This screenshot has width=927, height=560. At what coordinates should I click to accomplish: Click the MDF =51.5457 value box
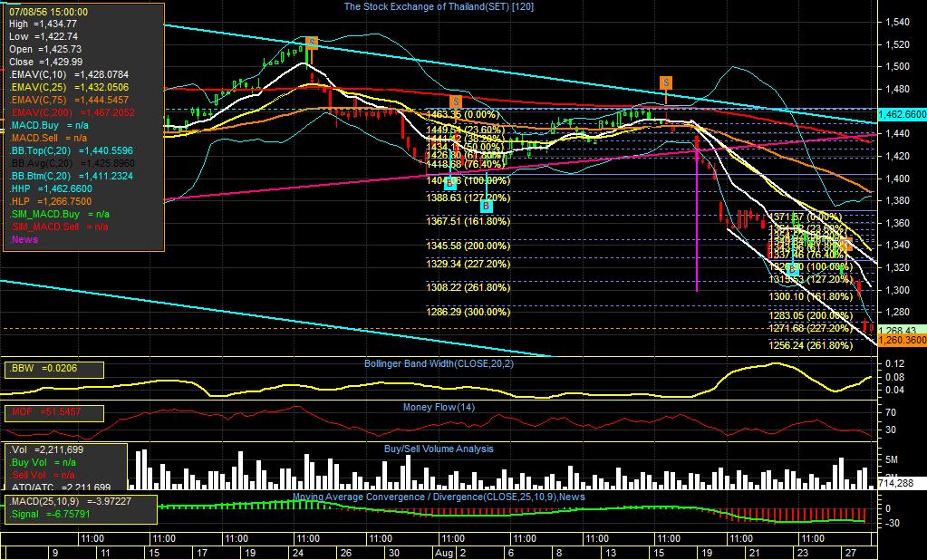tap(54, 412)
